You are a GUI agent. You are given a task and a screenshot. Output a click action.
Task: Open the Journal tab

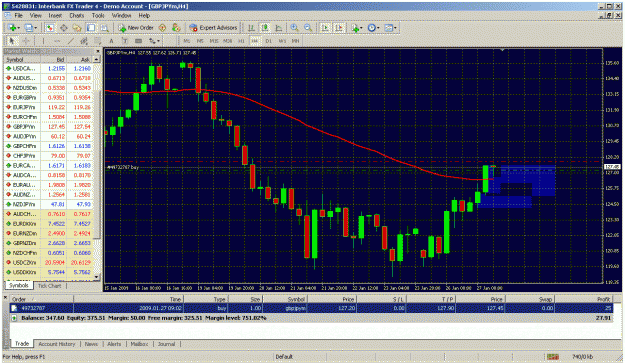coord(166,344)
